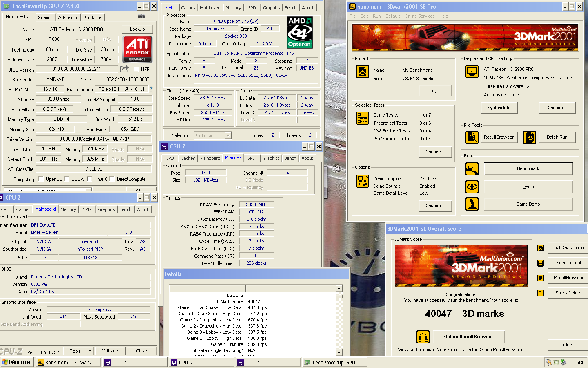The image size is (588, 368).
Task: Click Change... in Display and CPU Settings
Action: tap(557, 108)
